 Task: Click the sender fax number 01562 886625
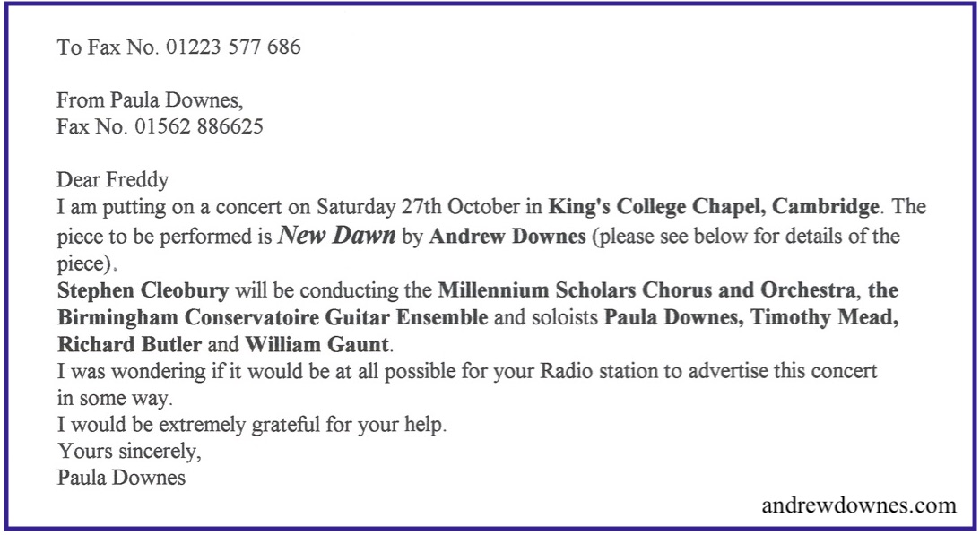click(199, 127)
